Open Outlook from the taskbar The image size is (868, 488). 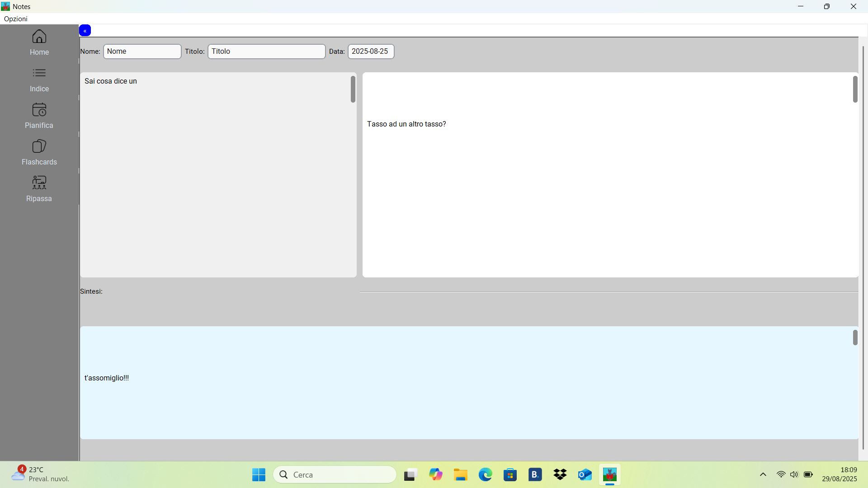585,475
